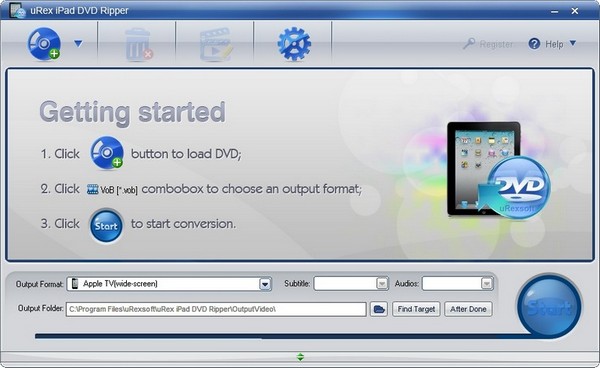Open the Output Format combobox showing Apple TV
The width and height of the screenshot is (600, 368).
169,284
